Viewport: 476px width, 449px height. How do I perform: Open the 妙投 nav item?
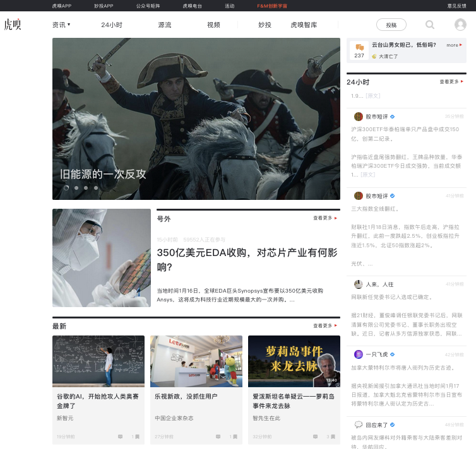[x=265, y=25]
